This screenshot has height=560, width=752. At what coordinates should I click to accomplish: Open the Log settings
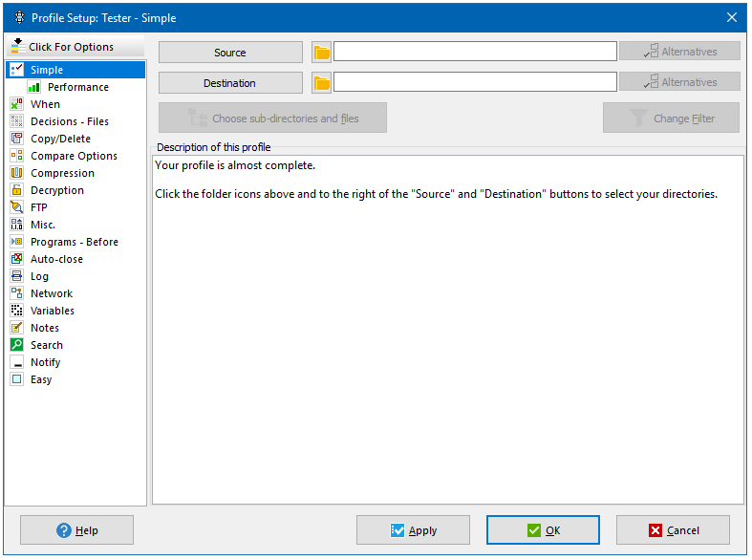(x=39, y=276)
